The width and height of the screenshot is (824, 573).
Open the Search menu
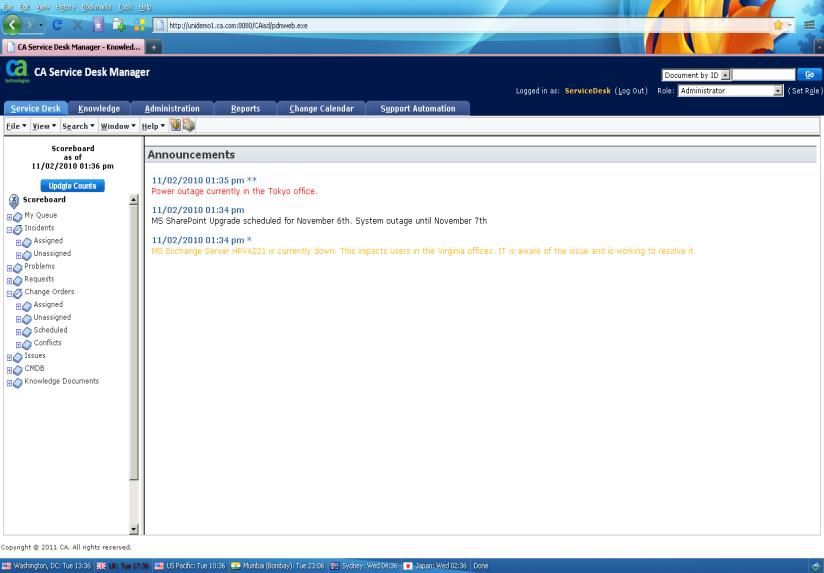coord(78,126)
